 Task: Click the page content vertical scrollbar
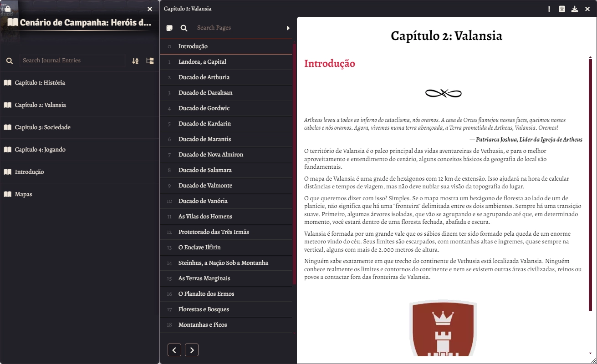591,184
